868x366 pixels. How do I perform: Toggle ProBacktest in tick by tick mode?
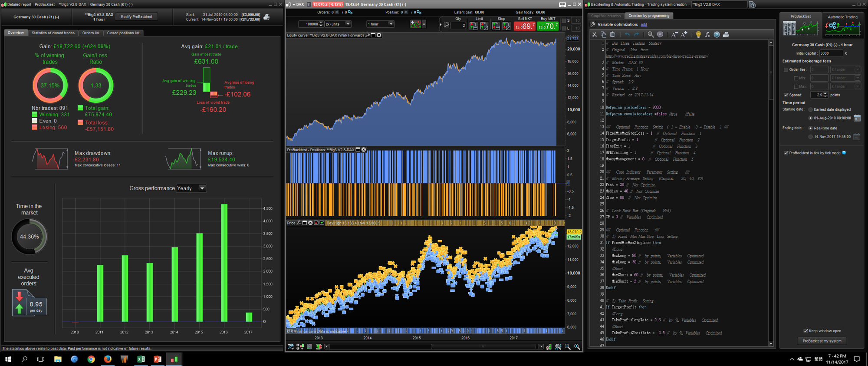786,153
